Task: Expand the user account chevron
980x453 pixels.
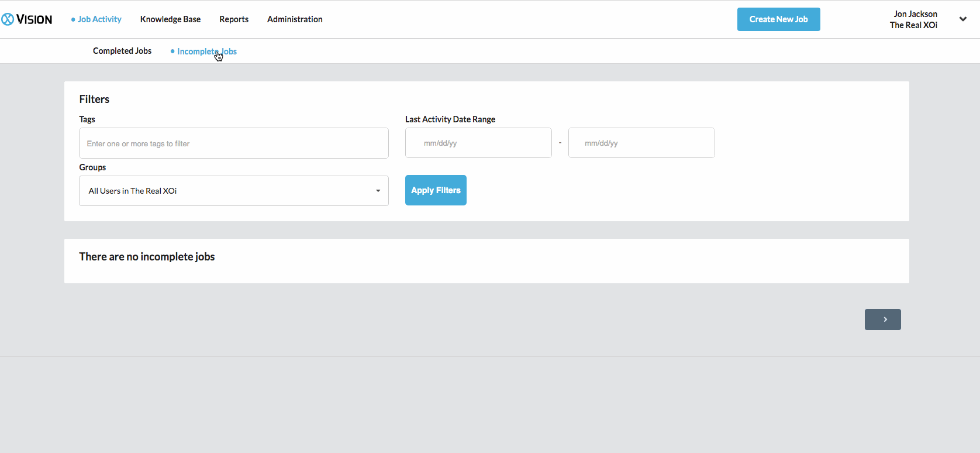Action: pos(962,19)
